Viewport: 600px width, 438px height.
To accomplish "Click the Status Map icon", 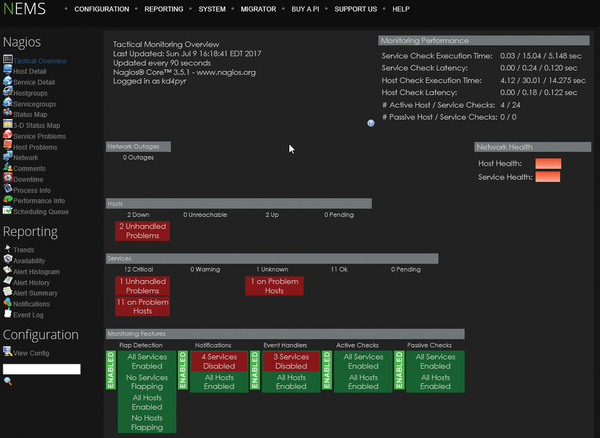I will 8,114.
